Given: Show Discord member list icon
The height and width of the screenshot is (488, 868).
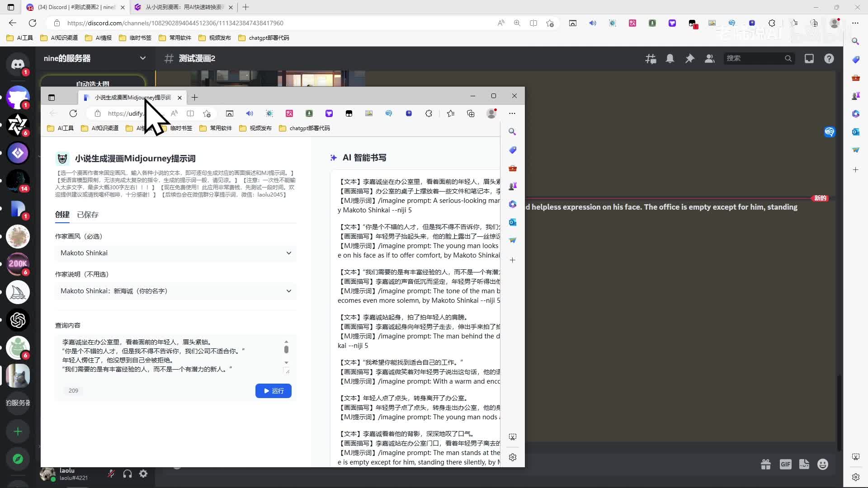Looking at the screenshot, I should tap(709, 58).
